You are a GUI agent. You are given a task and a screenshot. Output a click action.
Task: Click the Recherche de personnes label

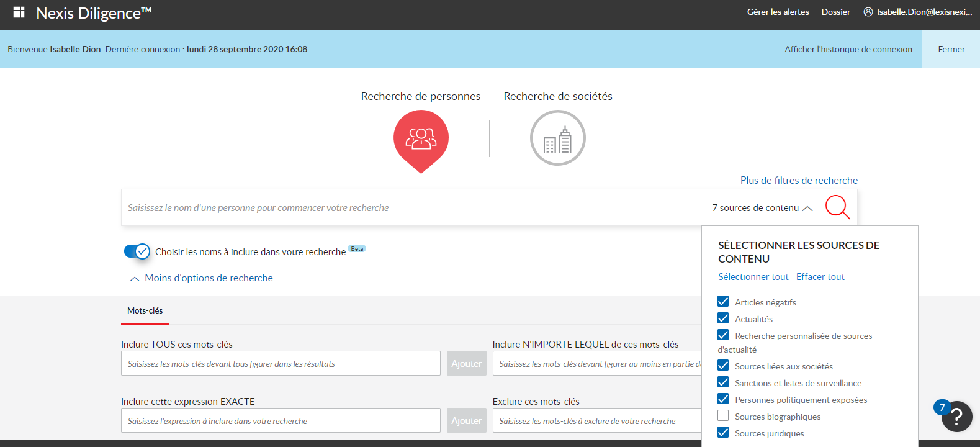tap(421, 96)
